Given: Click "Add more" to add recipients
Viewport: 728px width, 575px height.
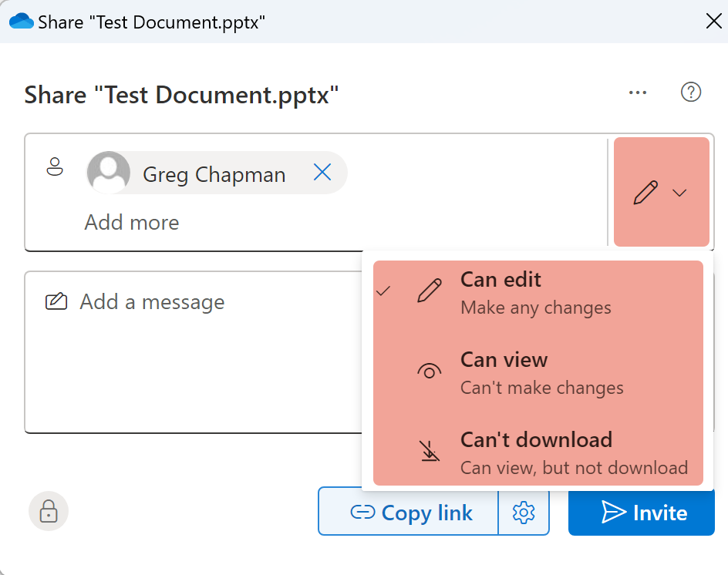Looking at the screenshot, I should tap(132, 223).
